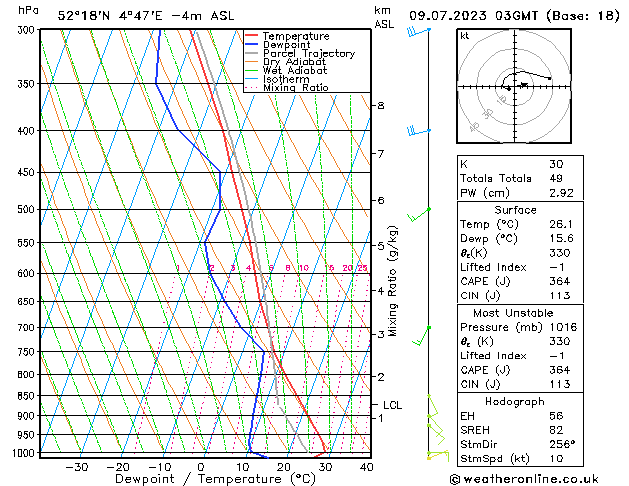Viewport: 629px width, 486px height.
Task: Click the 700 hPa pressure label
Action: pos(28,328)
